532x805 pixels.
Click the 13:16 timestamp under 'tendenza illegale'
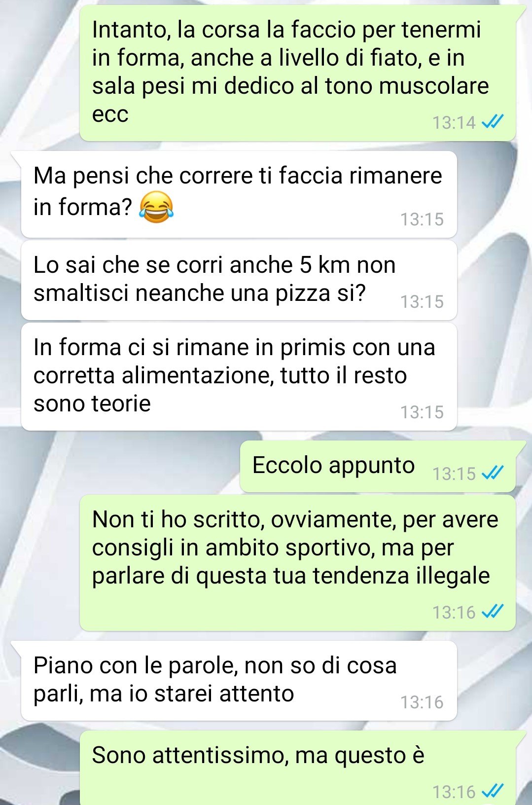pos(454,612)
